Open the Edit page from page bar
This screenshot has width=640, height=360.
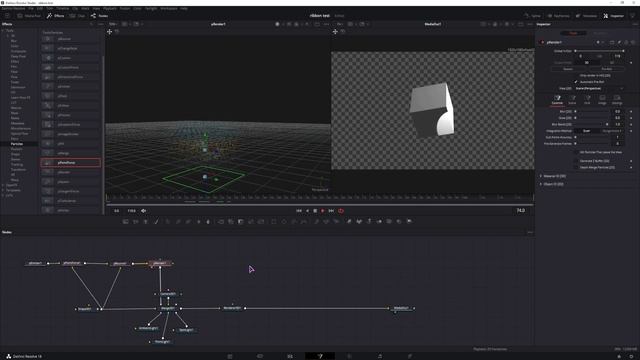point(290,356)
